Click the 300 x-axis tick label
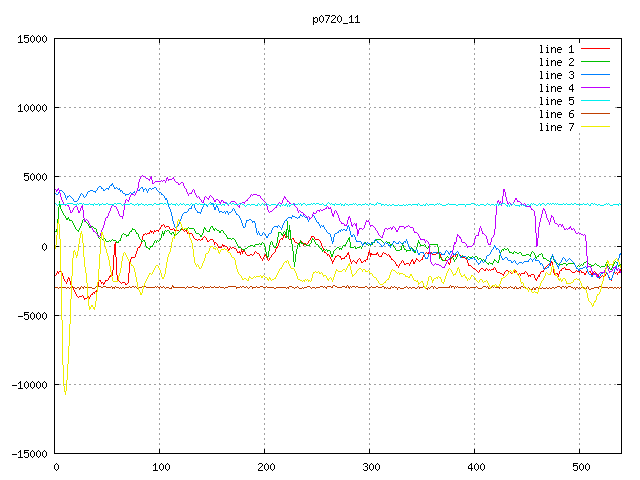 point(370,467)
